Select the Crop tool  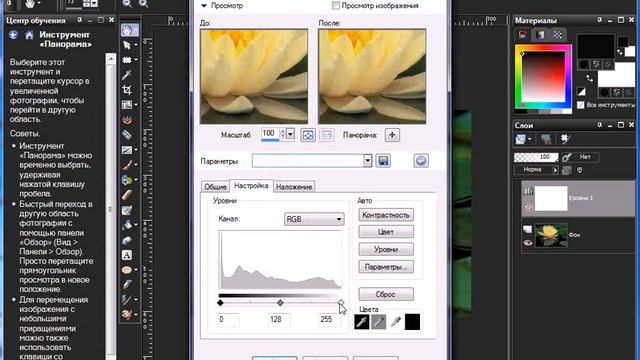pyautogui.click(x=127, y=90)
